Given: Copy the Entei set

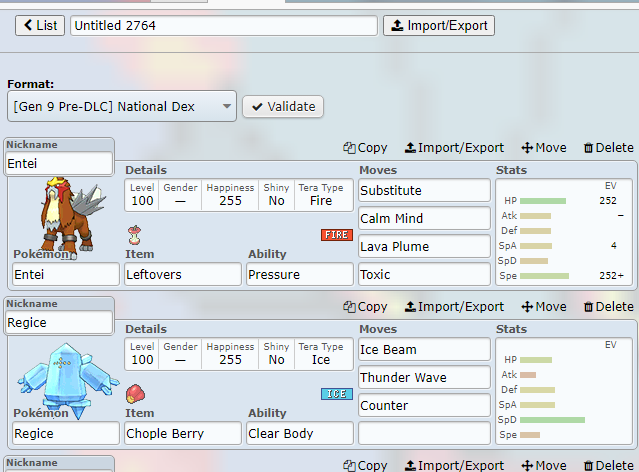Looking at the screenshot, I should [365, 148].
